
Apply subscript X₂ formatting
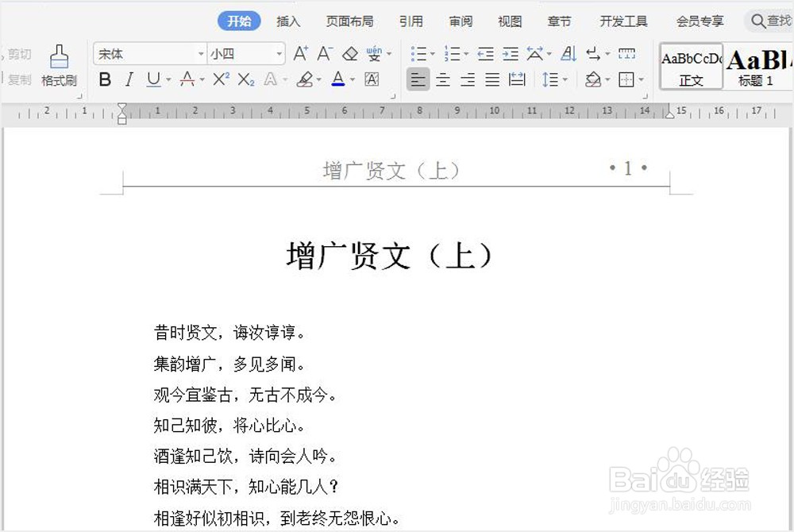(246, 79)
